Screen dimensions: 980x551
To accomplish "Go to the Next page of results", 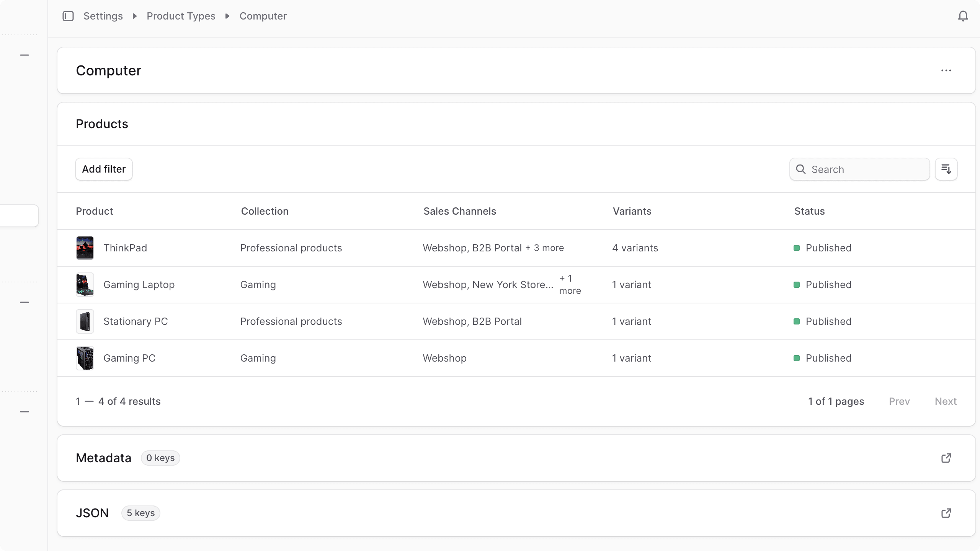I will tap(946, 401).
